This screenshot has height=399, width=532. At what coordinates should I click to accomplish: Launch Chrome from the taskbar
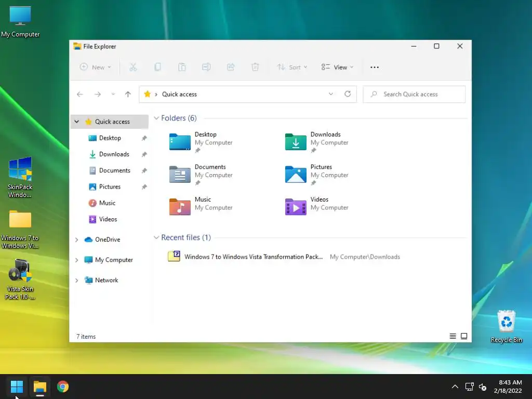63,387
